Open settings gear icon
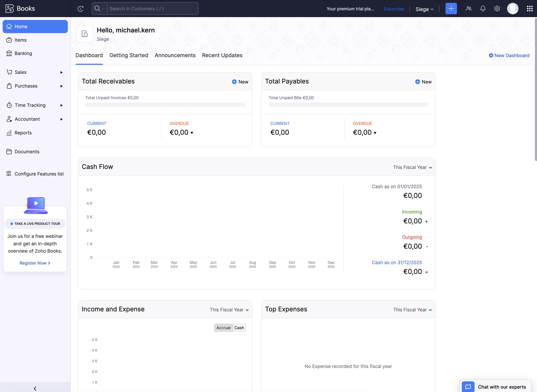 coord(497,9)
